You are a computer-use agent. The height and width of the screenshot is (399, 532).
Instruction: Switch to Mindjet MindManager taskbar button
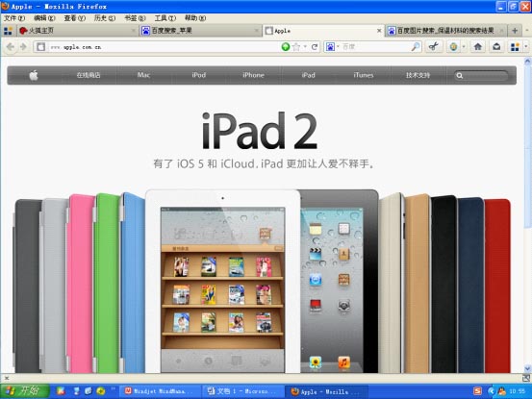(160, 391)
